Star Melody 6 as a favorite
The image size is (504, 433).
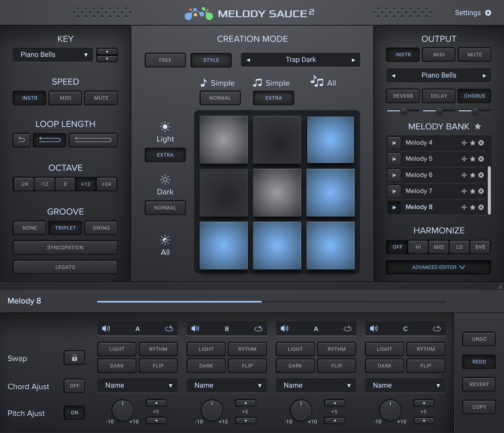pyautogui.click(x=472, y=175)
